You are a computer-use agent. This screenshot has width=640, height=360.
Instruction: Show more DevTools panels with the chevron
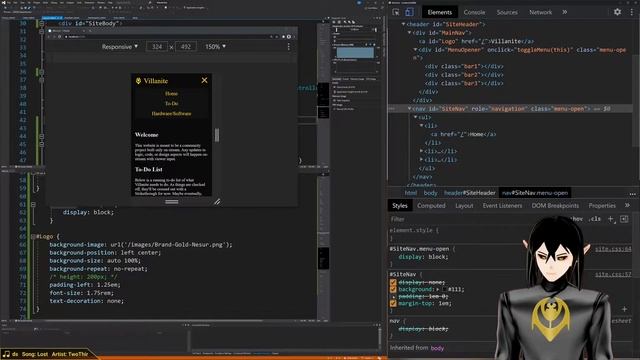coord(565,12)
